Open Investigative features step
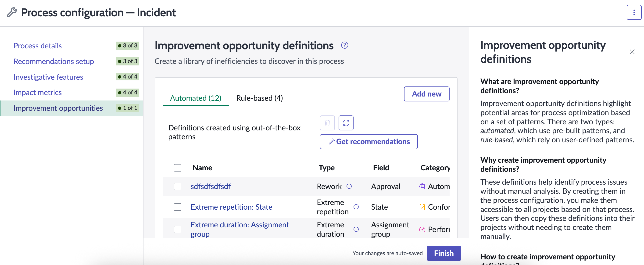Screen dimensions: 644x265 (48, 77)
